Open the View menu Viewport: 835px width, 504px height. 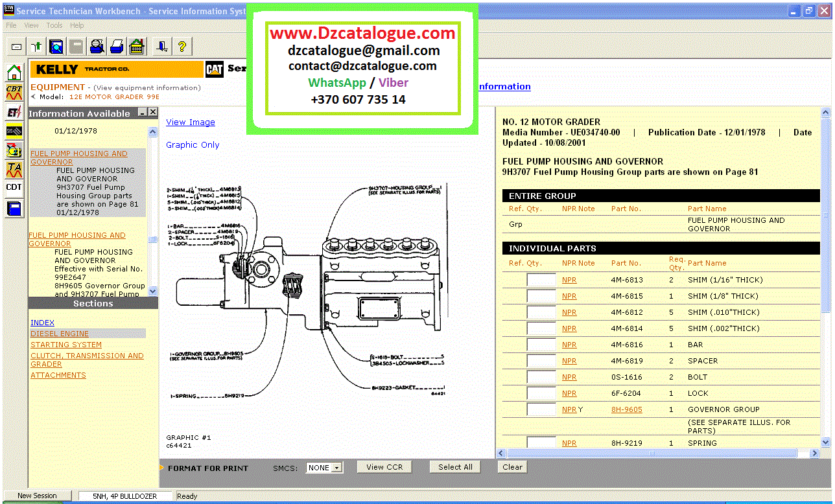[x=31, y=25]
